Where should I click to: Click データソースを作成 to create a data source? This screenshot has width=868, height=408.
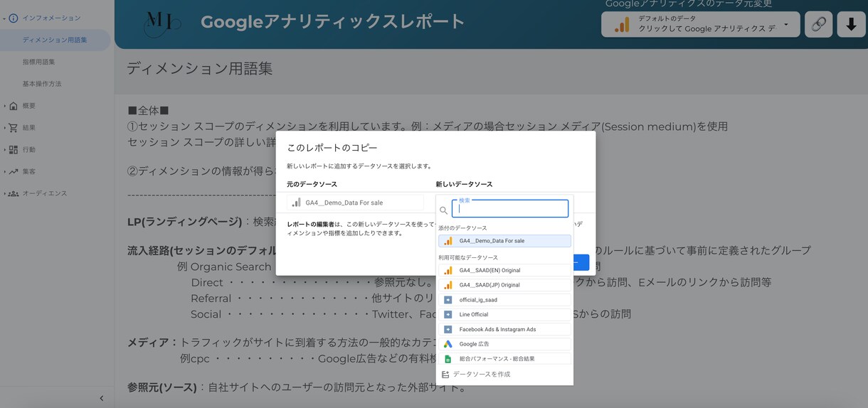pyautogui.click(x=482, y=374)
